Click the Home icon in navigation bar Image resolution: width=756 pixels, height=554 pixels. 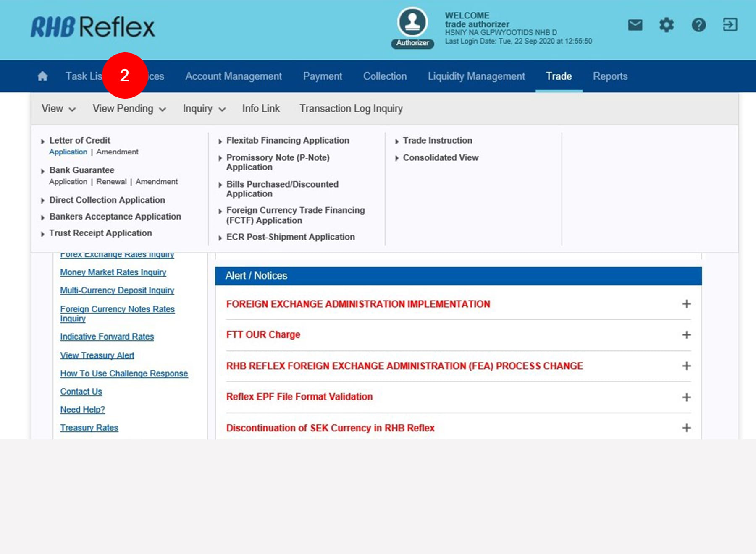(42, 76)
